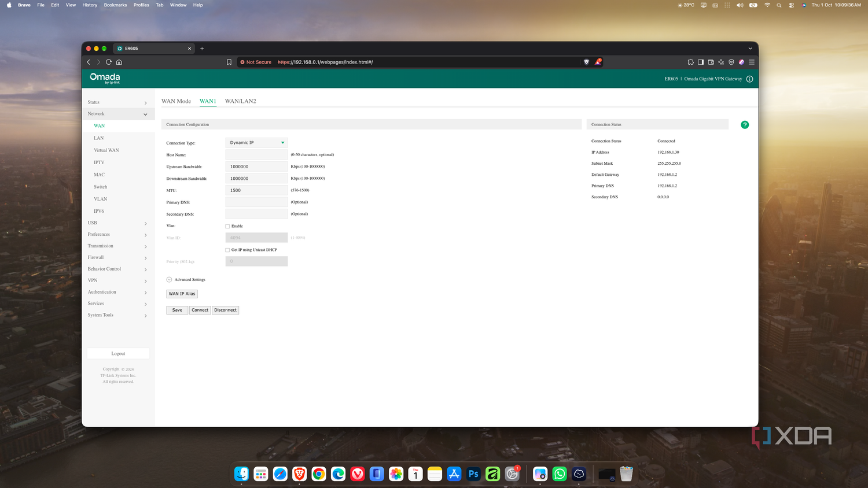868x488 pixels.
Task: Click the Host Name input field
Action: (x=256, y=154)
